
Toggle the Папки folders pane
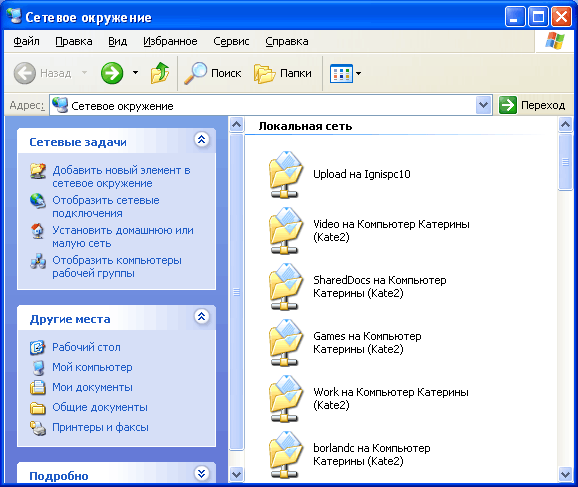(283, 73)
